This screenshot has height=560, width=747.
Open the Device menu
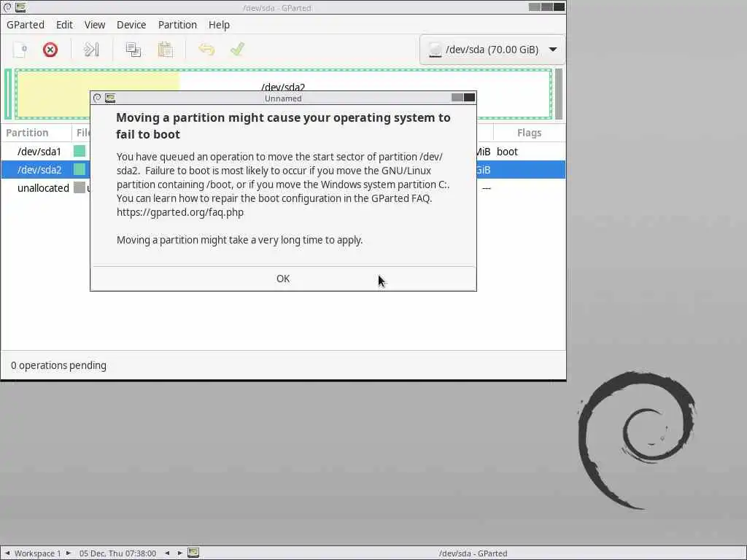(131, 25)
